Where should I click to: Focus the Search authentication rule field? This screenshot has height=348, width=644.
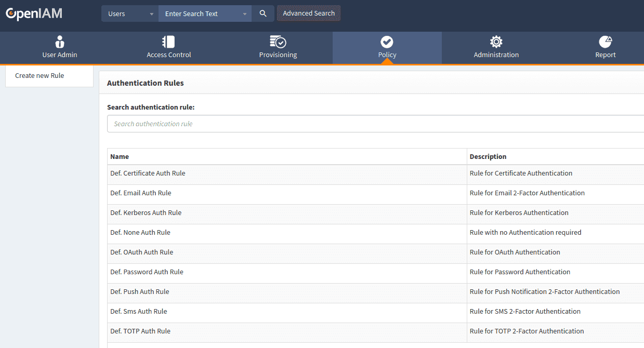coord(374,124)
